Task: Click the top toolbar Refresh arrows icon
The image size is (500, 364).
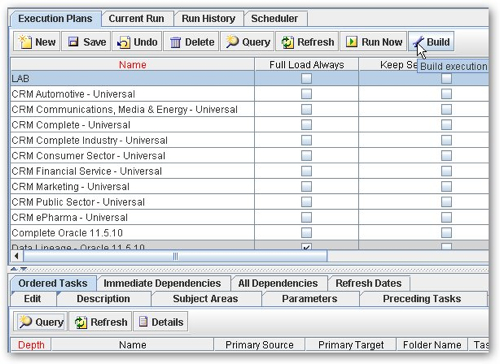Action: 287,42
